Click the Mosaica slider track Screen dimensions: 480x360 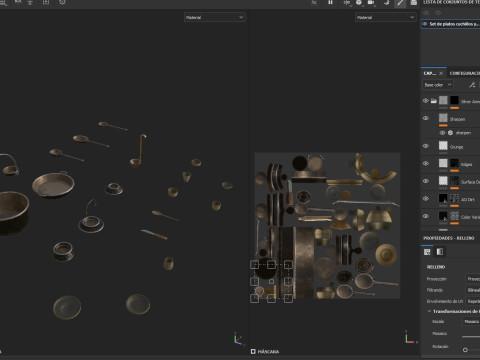click(x=471, y=337)
